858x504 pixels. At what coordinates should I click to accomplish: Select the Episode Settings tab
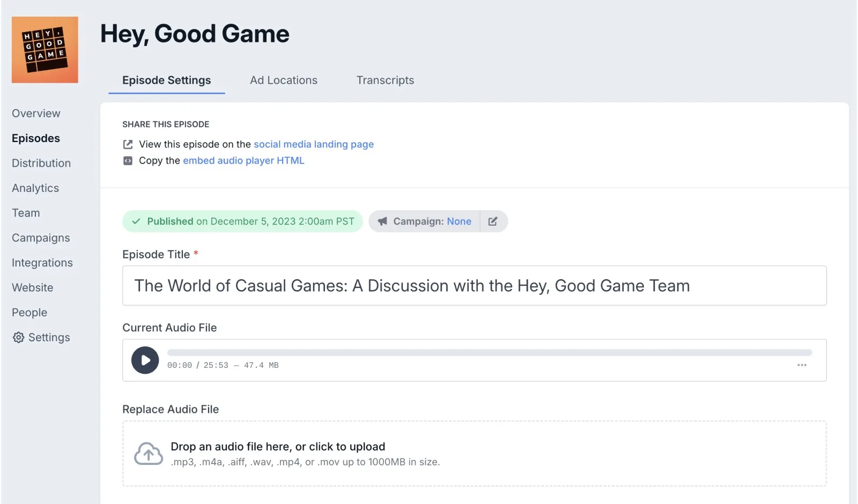pyautogui.click(x=166, y=80)
